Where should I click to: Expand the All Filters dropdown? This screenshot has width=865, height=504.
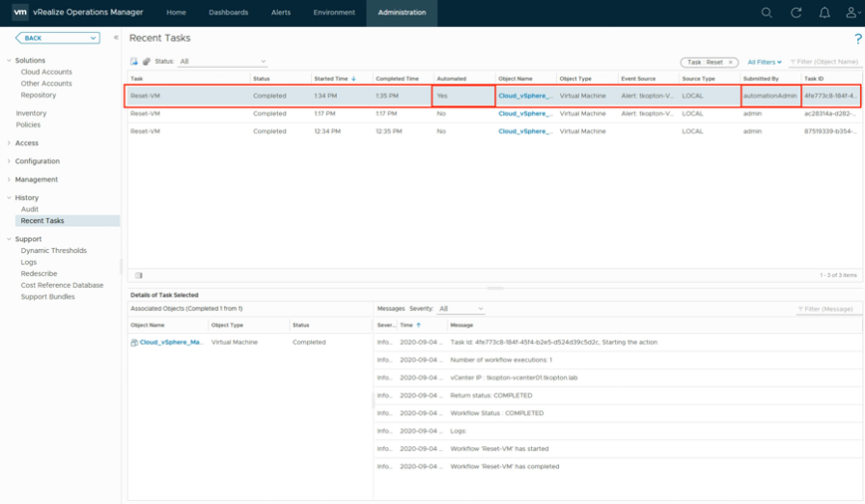point(764,63)
